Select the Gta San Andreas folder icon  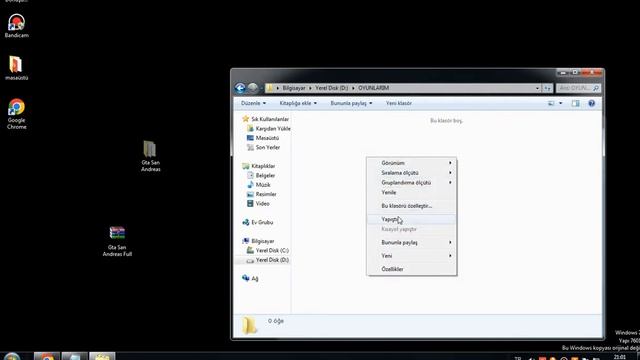[x=150, y=156]
